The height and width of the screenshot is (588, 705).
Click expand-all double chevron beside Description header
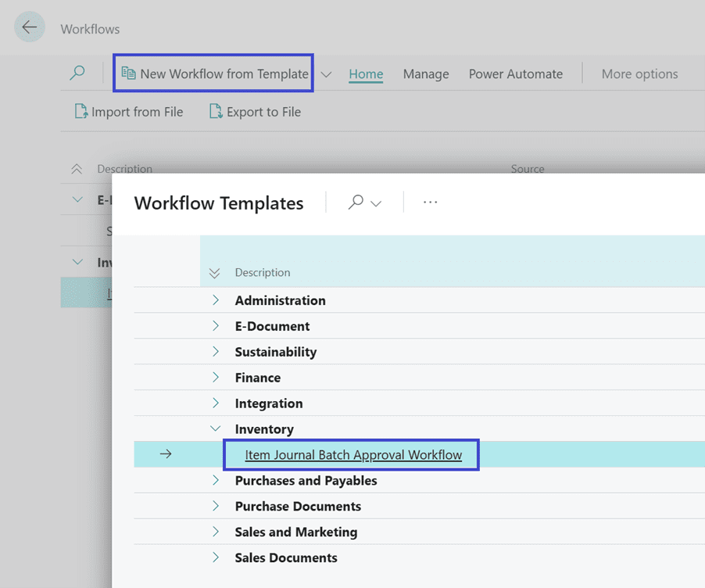point(215,273)
